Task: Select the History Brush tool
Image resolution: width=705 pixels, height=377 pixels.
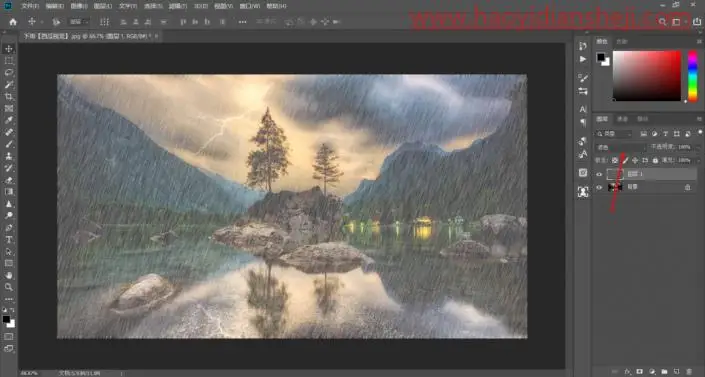Action: pyautogui.click(x=9, y=168)
